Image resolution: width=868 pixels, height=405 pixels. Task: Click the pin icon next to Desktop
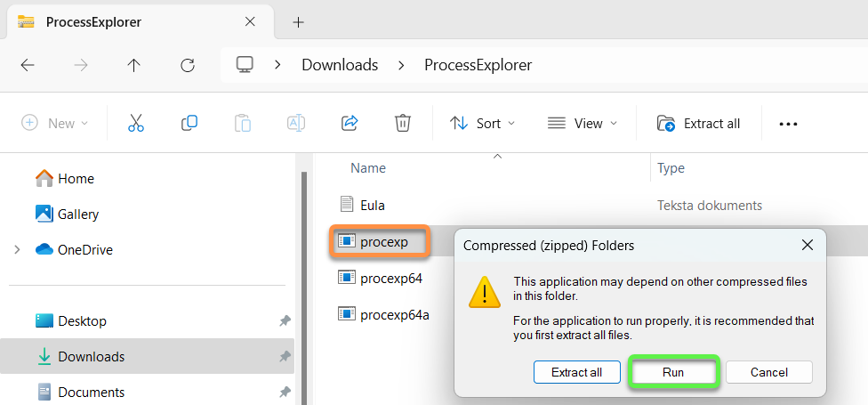coord(285,320)
